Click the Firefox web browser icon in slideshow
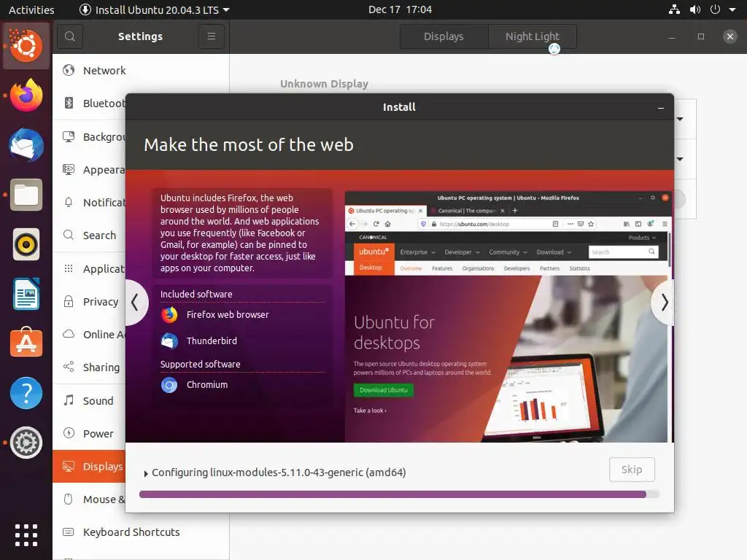Screen dimensions: 747x560 click(169, 315)
